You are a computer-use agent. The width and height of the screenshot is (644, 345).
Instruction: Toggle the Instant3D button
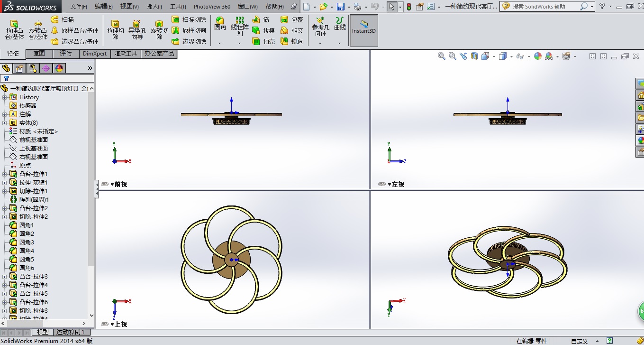363,30
